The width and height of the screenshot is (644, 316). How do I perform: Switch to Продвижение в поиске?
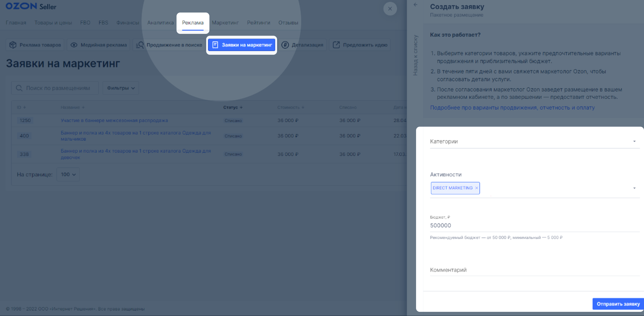point(169,45)
